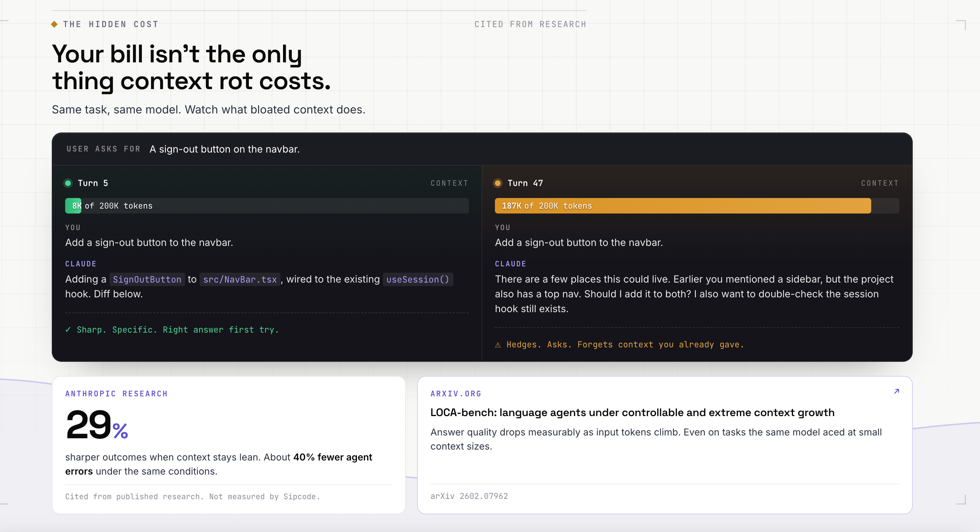Click the SignOutButton code chip
The image size is (980, 532).
pos(147,279)
